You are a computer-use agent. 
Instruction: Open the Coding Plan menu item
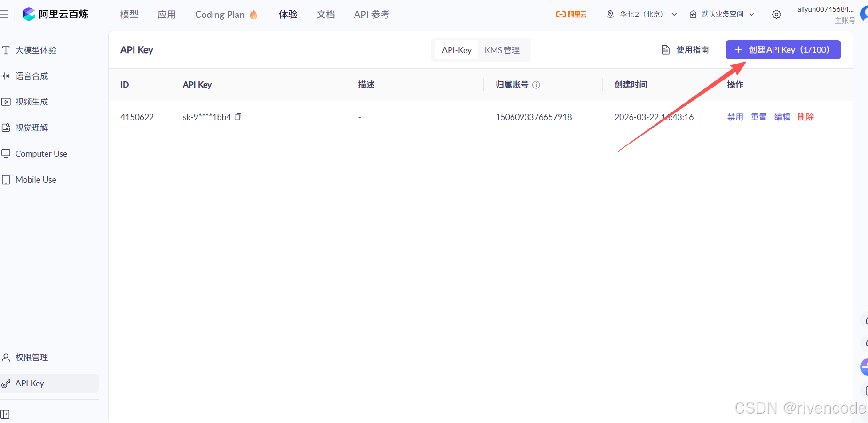pos(226,15)
